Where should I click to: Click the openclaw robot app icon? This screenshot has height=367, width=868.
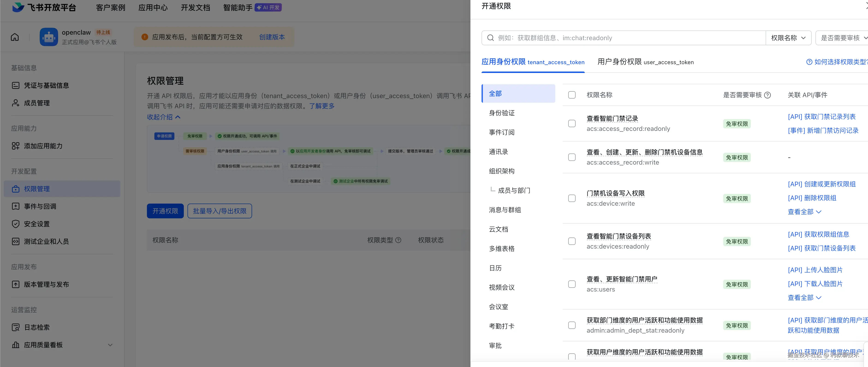49,37
